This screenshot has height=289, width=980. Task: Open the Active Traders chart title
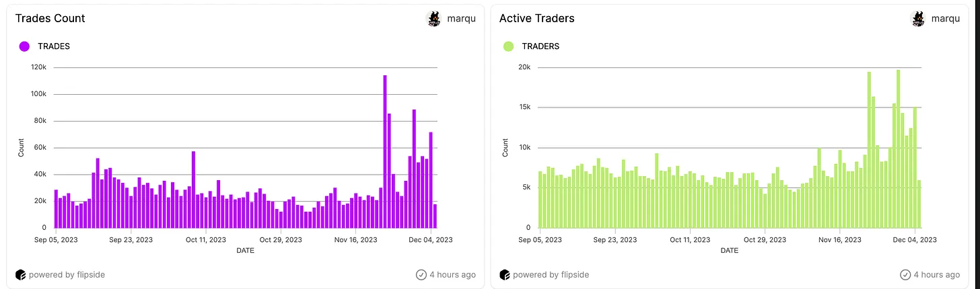pyautogui.click(x=536, y=19)
